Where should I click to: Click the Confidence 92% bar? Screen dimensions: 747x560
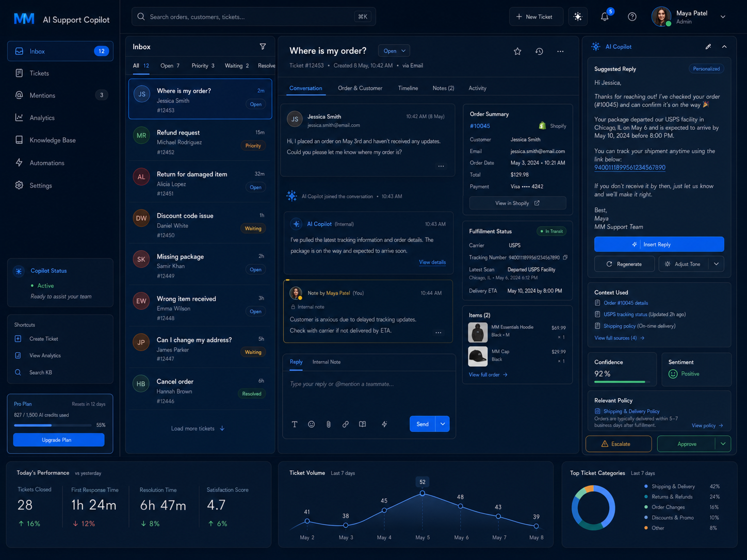click(x=622, y=382)
